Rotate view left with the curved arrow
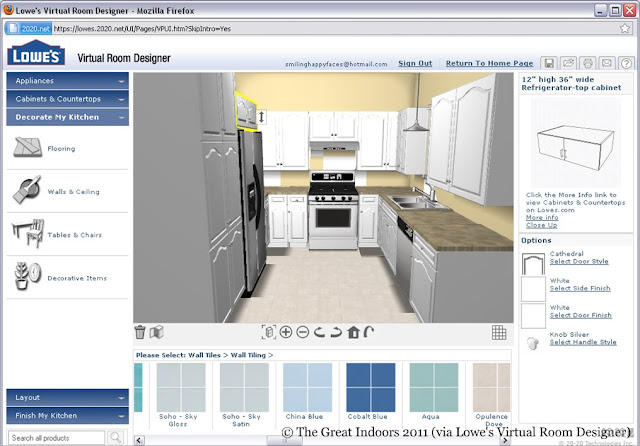This screenshot has height=446, width=640. click(x=319, y=332)
